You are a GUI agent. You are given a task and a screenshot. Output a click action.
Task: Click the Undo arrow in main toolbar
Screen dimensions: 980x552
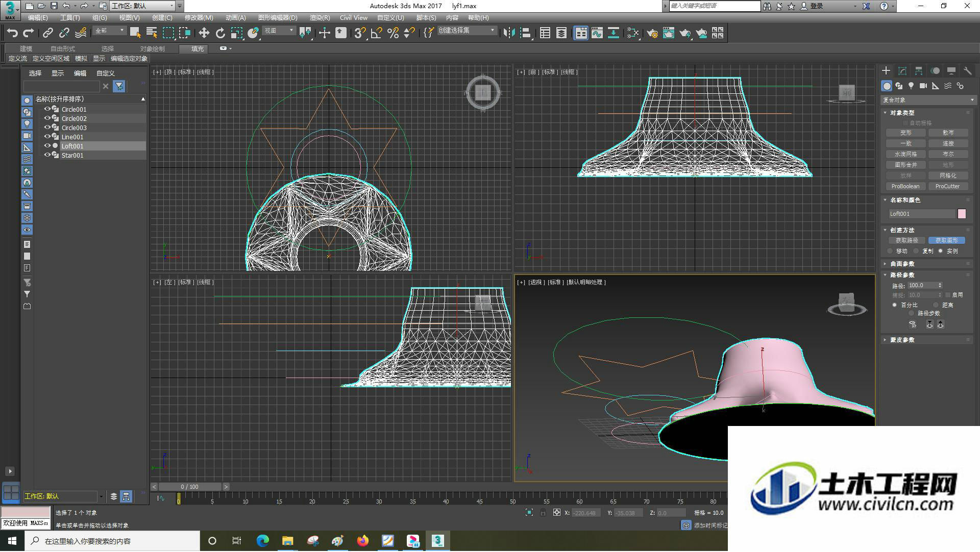click(12, 33)
